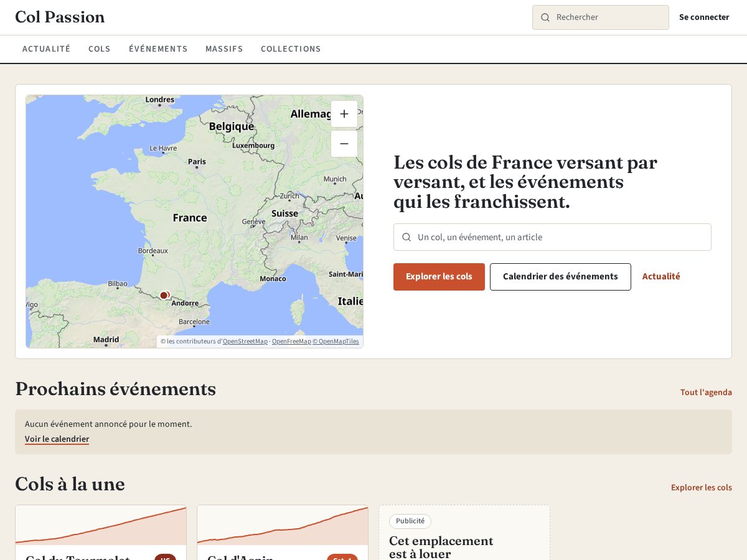Image resolution: width=747 pixels, height=560 pixels.
Task: Click the magnifier icon in header search
Action: coord(545,17)
